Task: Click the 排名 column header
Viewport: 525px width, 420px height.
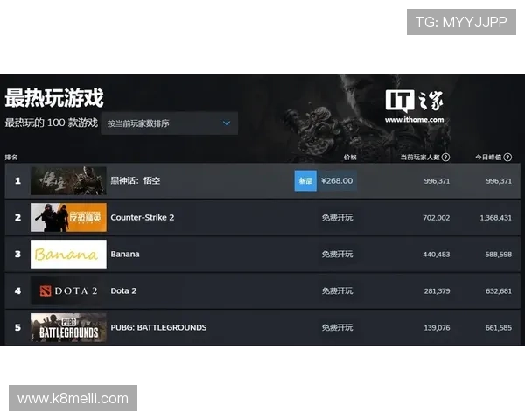Action: pyautogui.click(x=11, y=157)
